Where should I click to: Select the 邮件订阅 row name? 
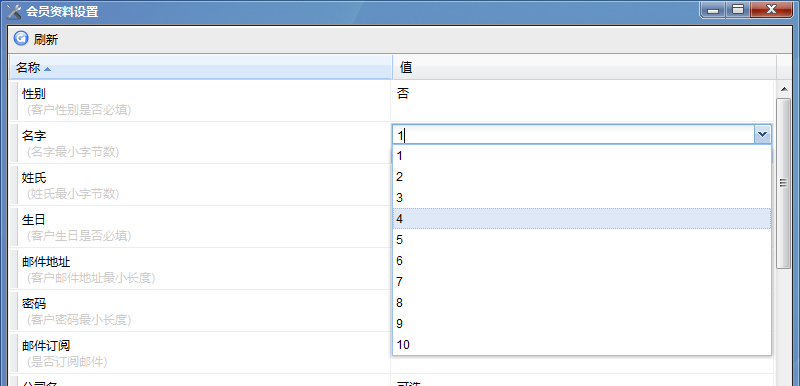click(46, 346)
